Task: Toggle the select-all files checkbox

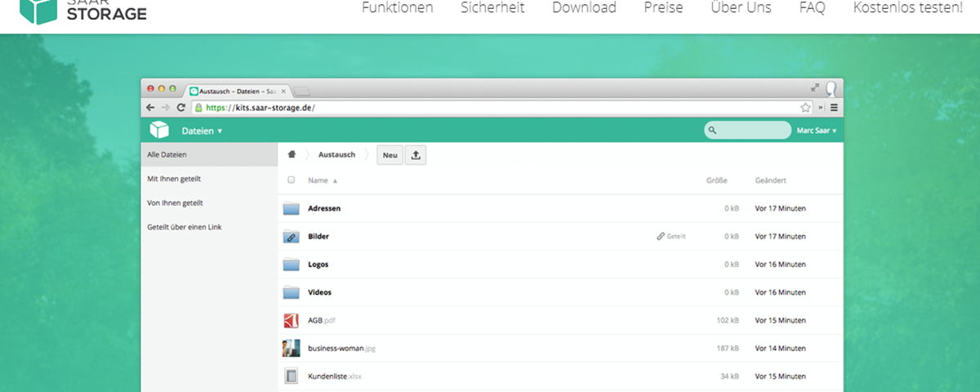Action: point(292,180)
